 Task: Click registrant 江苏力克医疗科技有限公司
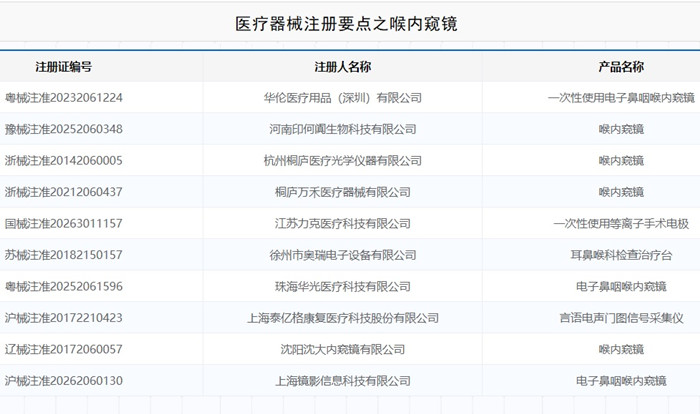[x=342, y=223]
